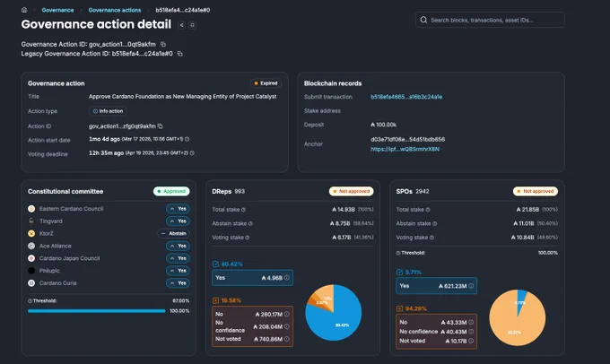Screen dimensions: 610x364
Task: Expand Cardano Japan Council Yes vote
Action: [178, 258]
